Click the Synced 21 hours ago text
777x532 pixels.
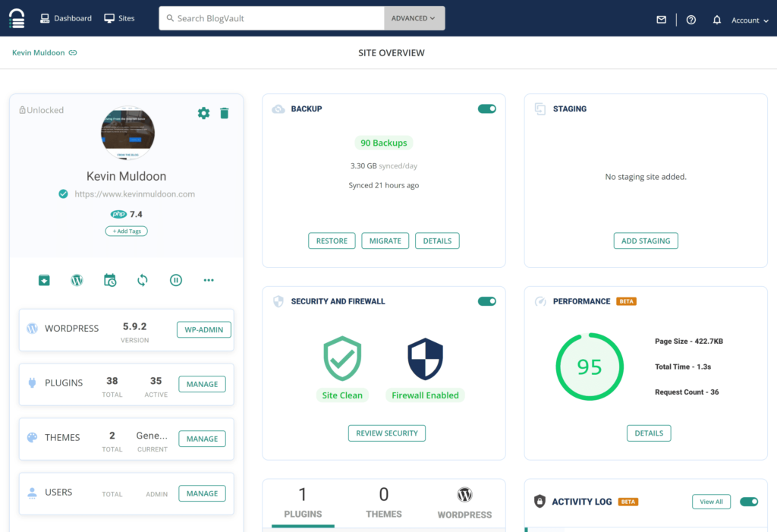(384, 185)
